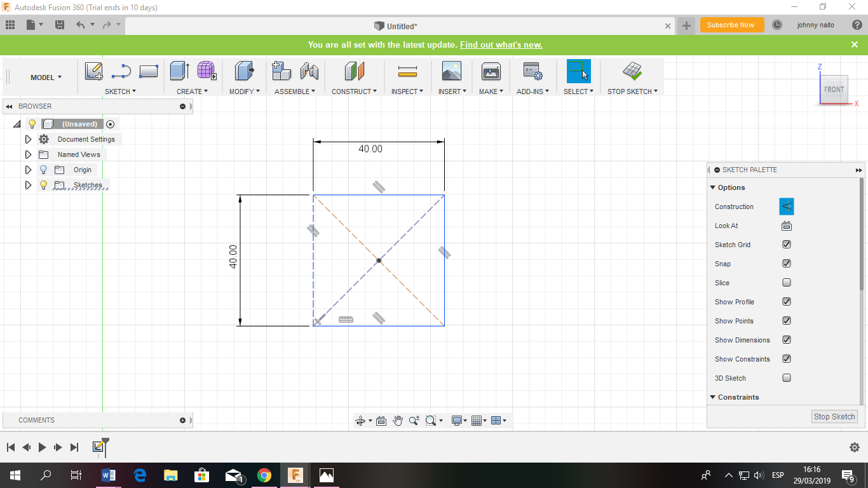Expand the Origin tree node
The width and height of the screenshot is (868, 488).
[x=28, y=170]
